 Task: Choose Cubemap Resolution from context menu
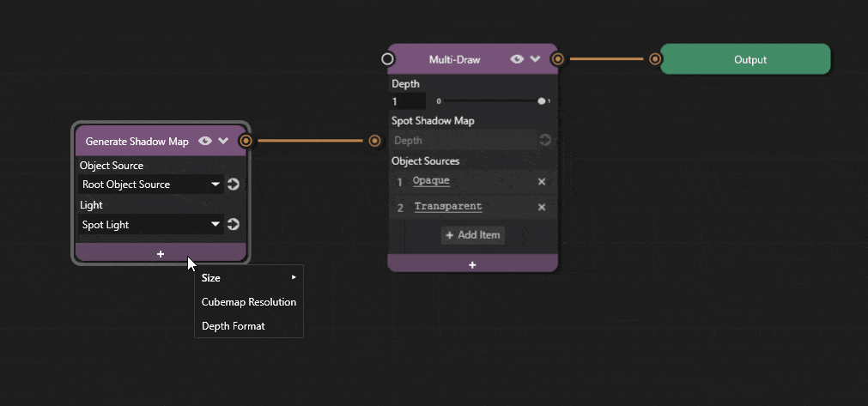pyautogui.click(x=248, y=302)
